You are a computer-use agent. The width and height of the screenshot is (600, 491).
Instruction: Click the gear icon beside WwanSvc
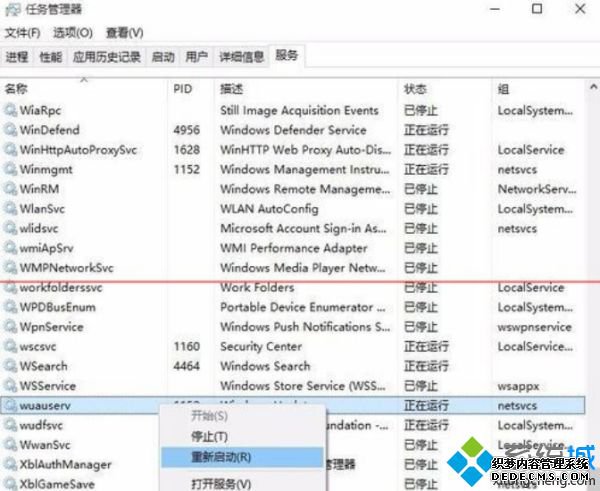tap(10, 445)
